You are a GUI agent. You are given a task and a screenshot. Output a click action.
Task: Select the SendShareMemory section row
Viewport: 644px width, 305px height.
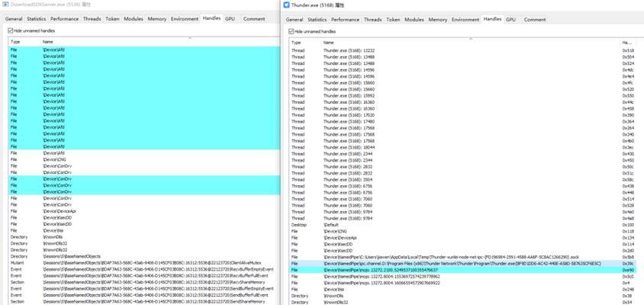pos(143,302)
